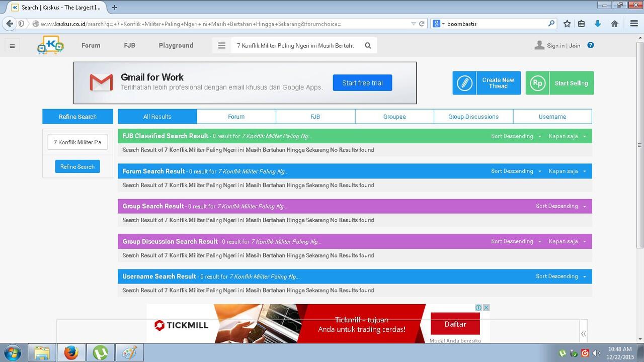Click the magnifier in the Firefox search box

(551, 24)
